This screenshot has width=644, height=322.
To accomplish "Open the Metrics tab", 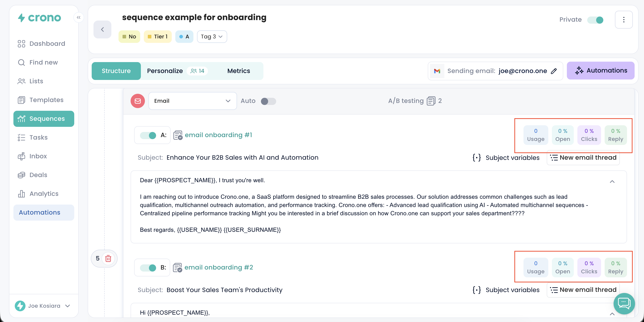I will click(x=239, y=71).
